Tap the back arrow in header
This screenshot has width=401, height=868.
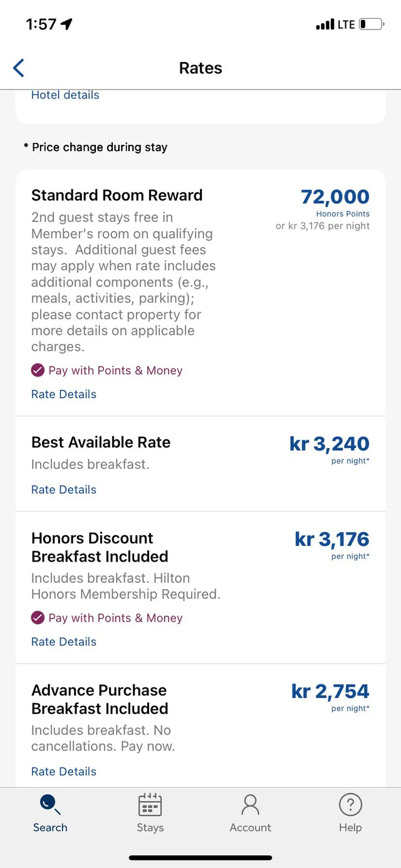click(x=19, y=68)
